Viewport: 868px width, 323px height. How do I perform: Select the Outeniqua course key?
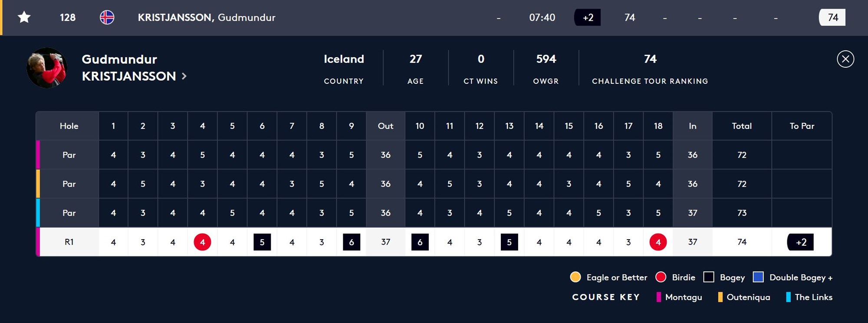coord(744,297)
